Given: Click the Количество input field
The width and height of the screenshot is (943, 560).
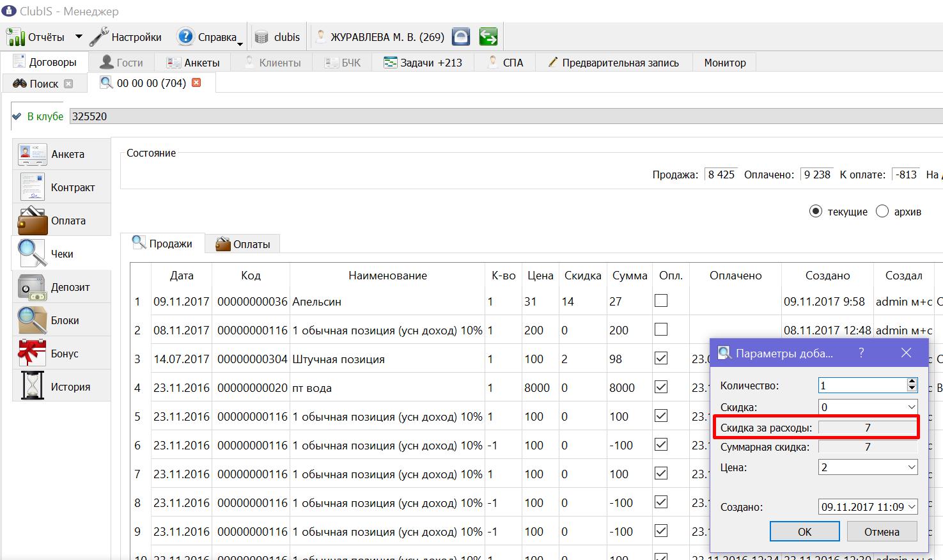Looking at the screenshot, I should pyautogui.click(x=862, y=385).
